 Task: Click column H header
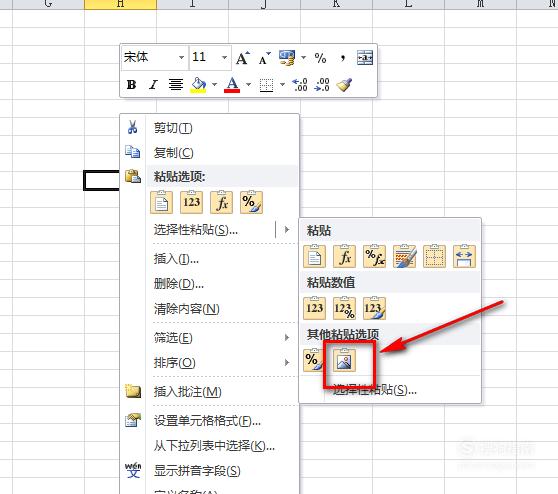[120, 4]
